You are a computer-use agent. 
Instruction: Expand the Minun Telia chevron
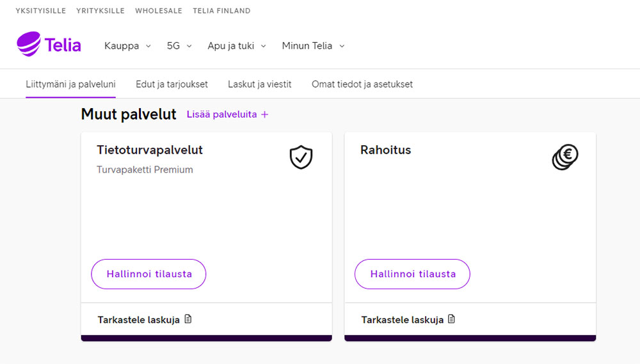click(342, 46)
